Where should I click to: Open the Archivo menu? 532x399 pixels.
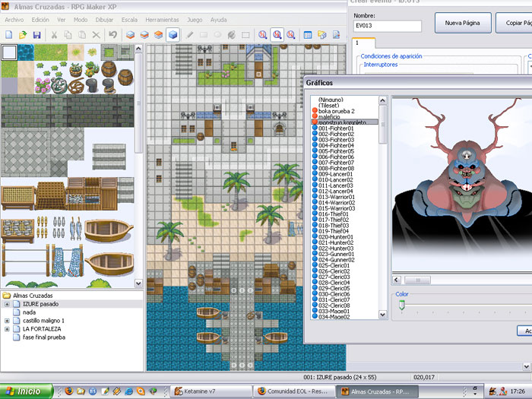point(14,20)
